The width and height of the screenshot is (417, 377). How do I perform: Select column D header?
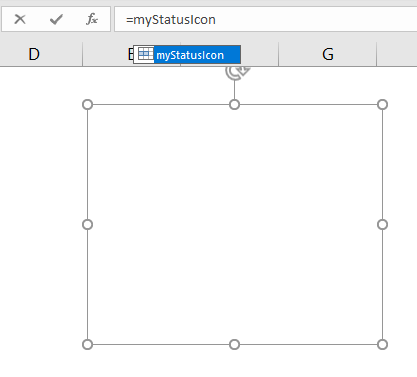click(x=34, y=54)
